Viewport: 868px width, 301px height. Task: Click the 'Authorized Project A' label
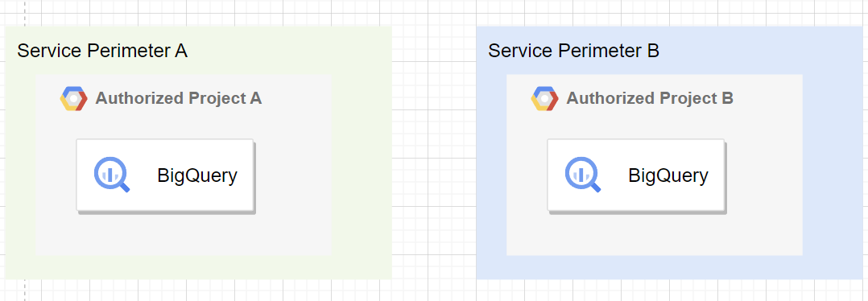click(178, 98)
